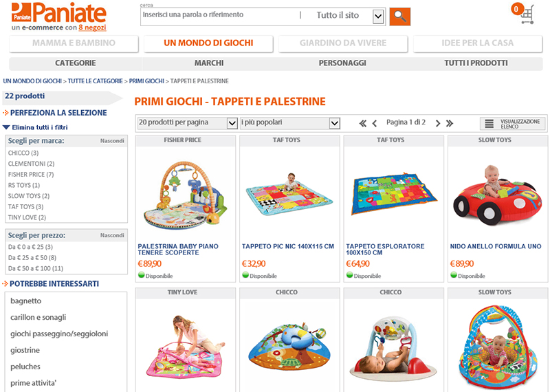Select the Primi Giochi breadcrumb link
550x392 pixels.
(x=146, y=81)
